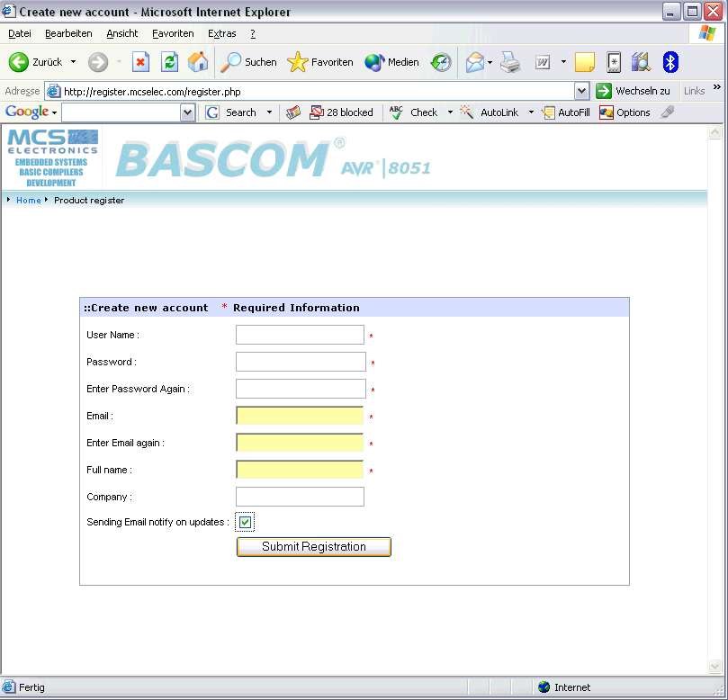Focus the Enter Email again field

(300, 443)
